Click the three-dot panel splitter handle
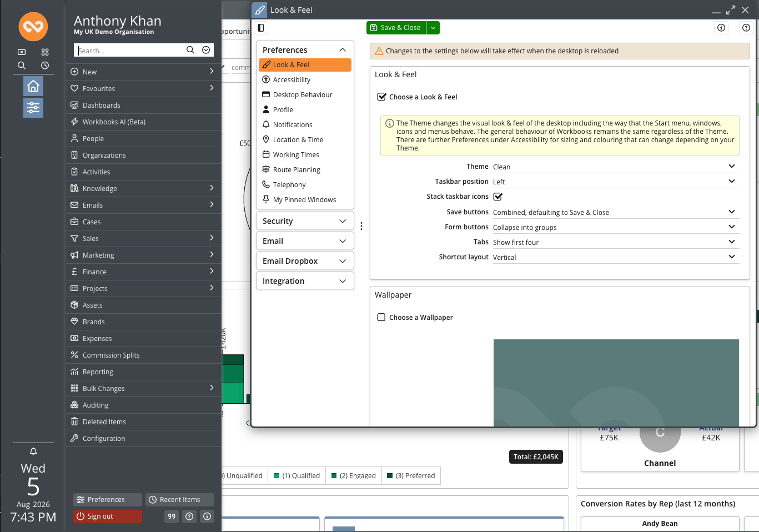The height and width of the screenshot is (532, 759). [361, 226]
